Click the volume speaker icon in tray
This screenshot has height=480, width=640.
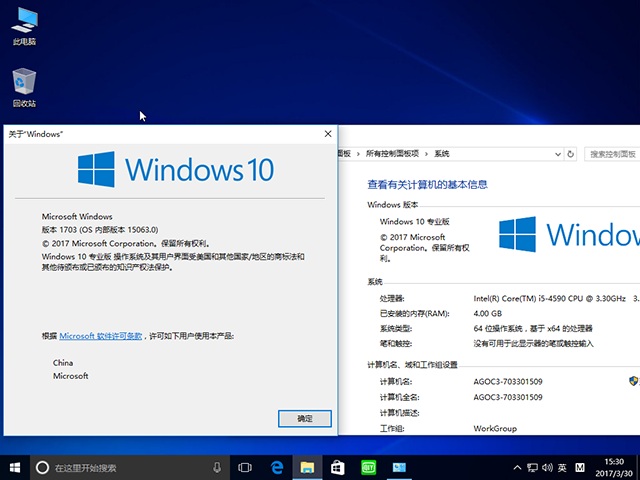[546, 468]
